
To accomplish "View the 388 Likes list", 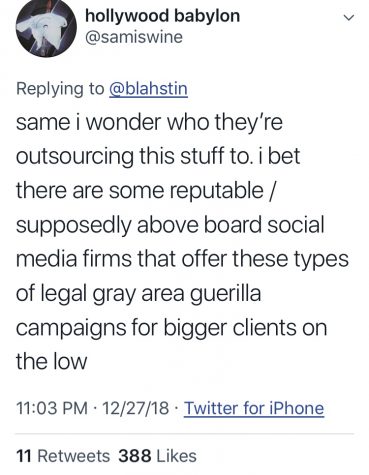I will (x=157, y=456).
